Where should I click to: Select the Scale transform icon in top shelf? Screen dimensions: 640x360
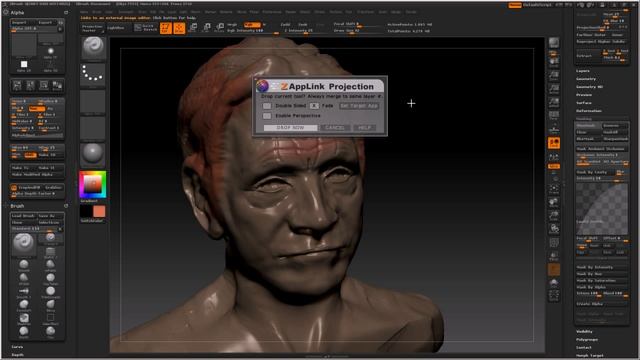[x=207, y=28]
